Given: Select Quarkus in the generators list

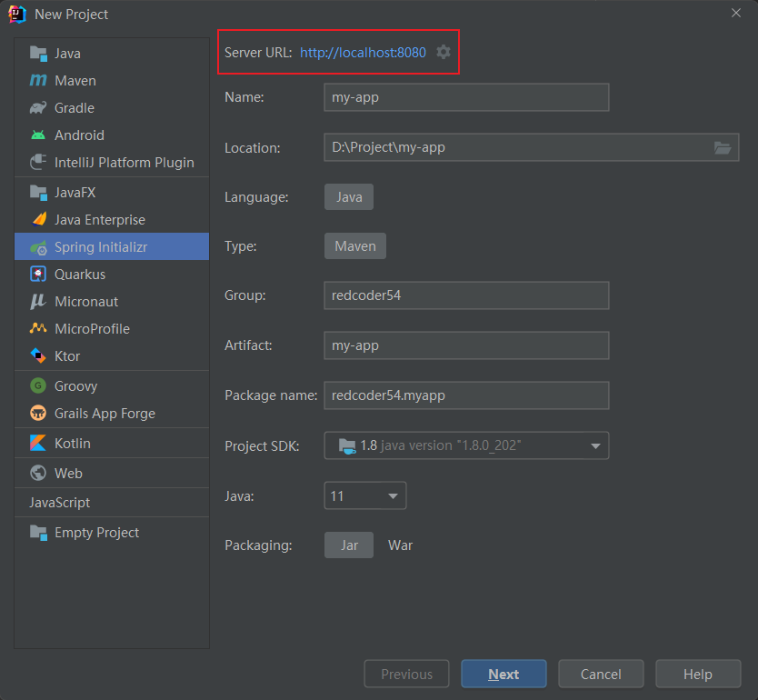Looking at the screenshot, I should [112, 275].
